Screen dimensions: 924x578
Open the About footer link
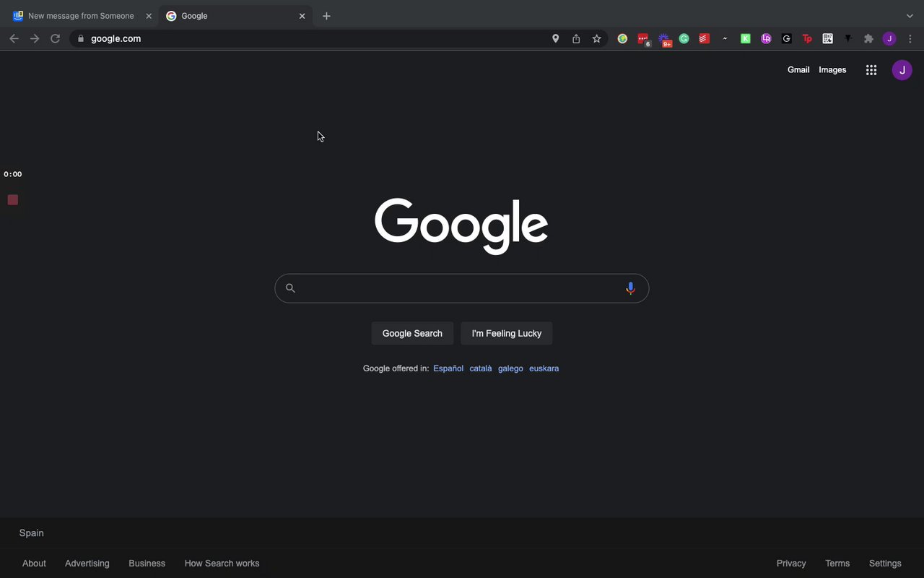coord(34,564)
